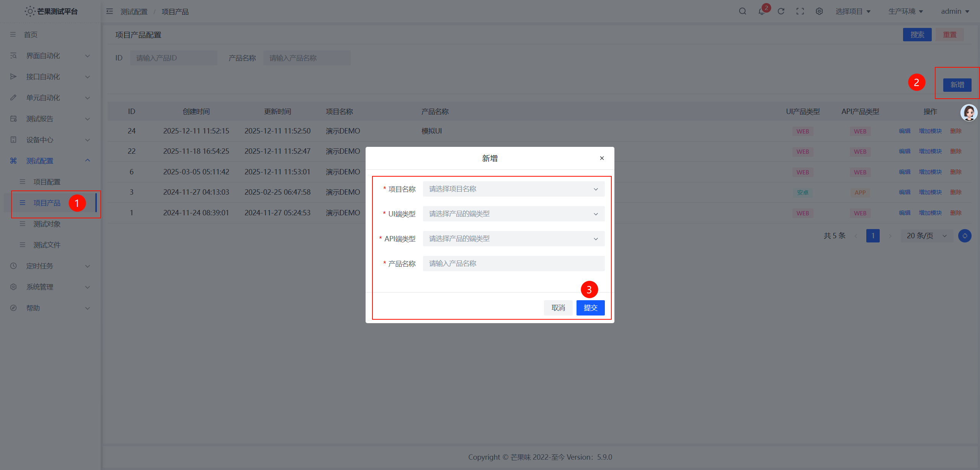Click the avatar assistant floating icon
This screenshot has width=980, height=470.
click(x=969, y=113)
